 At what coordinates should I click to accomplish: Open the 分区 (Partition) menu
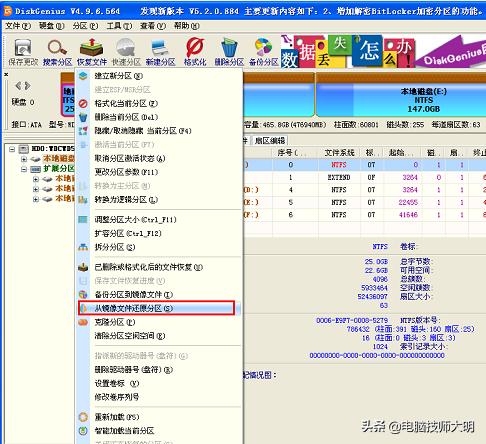[x=85, y=26]
